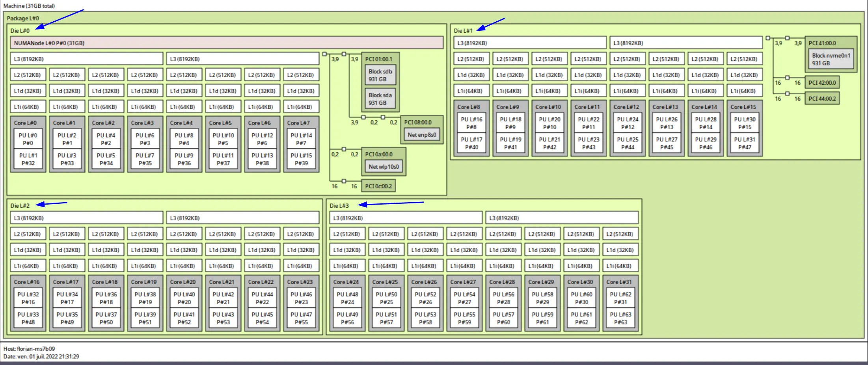Select the Block sdb 931 GB device

click(x=380, y=74)
